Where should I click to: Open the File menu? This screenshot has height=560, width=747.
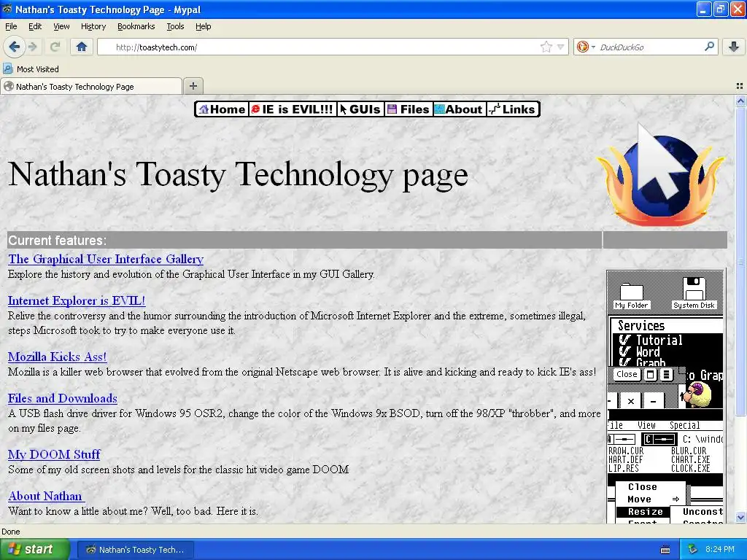[11, 26]
